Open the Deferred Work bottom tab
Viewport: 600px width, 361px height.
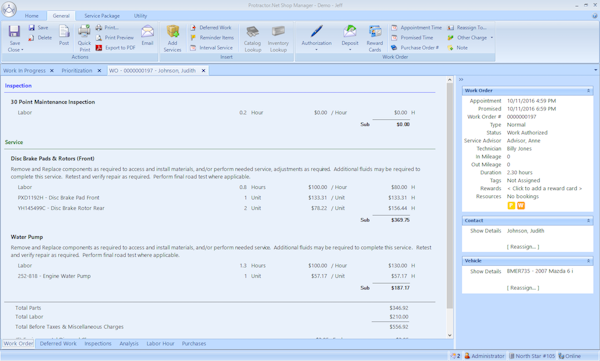[x=58, y=343]
